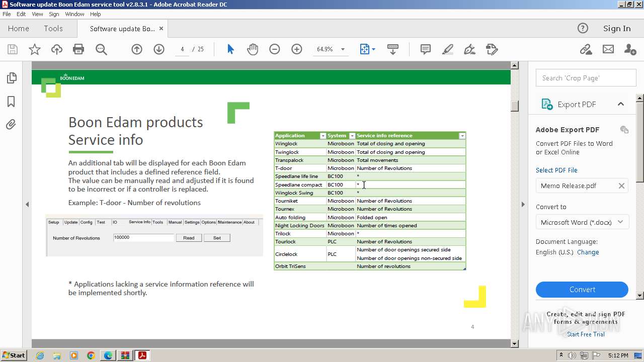This screenshot has width=644, height=362.
Task: Click Start Free Trial link
Action: 586,334
